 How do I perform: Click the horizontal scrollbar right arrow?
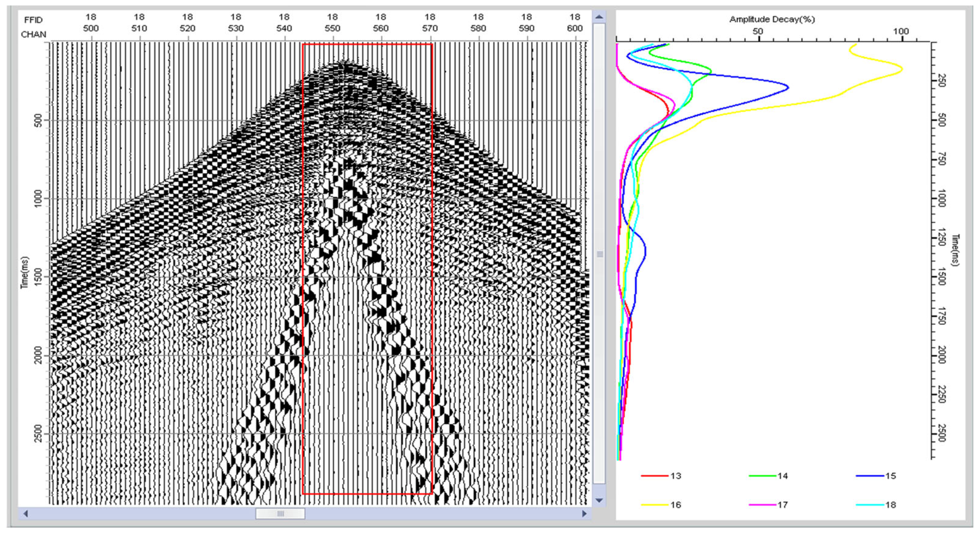tap(584, 514)
